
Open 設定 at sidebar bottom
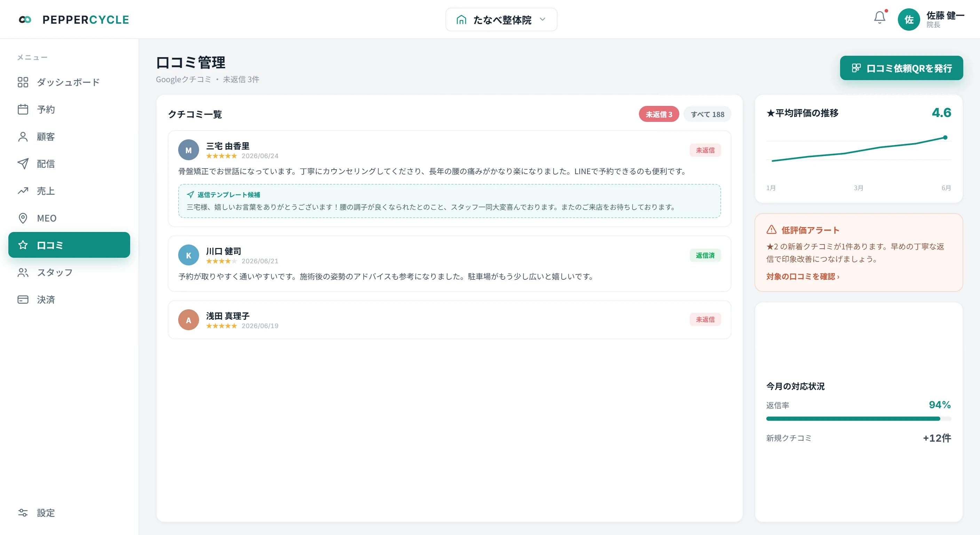(69, 512)
